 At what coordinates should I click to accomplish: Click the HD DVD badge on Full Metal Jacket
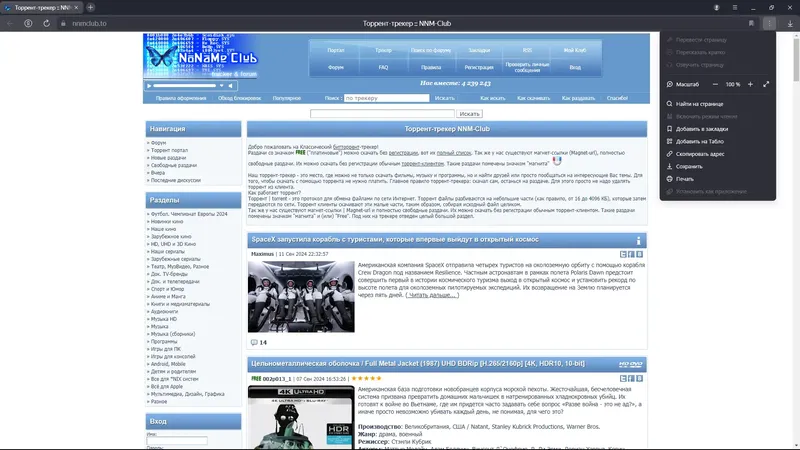pyautogui.click(x=631, y=364)
